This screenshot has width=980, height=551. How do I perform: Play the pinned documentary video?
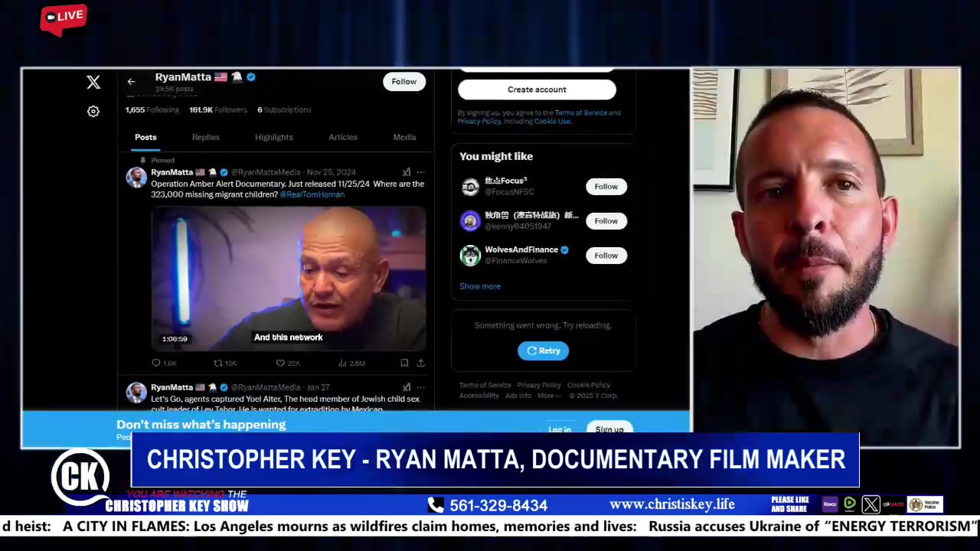(289, 279)
